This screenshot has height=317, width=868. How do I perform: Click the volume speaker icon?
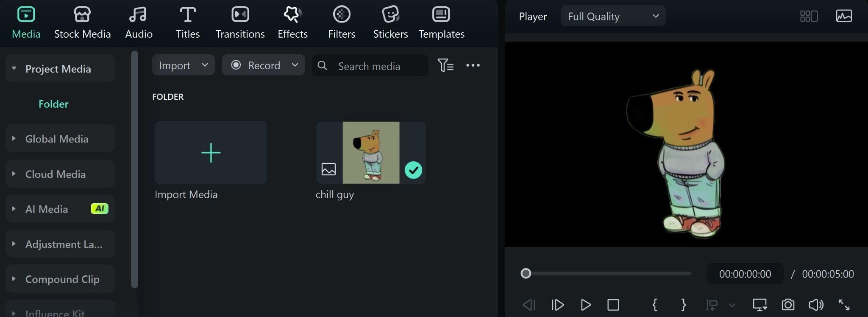click(816, 305)
